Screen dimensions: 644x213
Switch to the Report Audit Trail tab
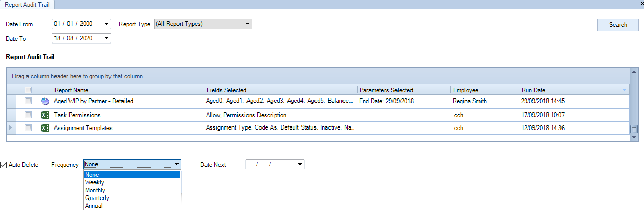[28, 4]
